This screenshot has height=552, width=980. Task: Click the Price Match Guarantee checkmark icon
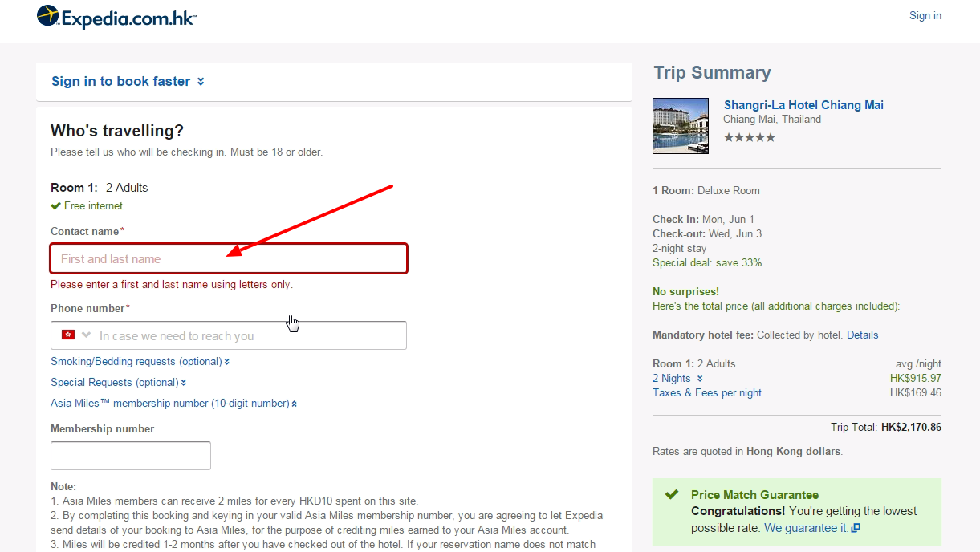pyautogui.click(x=673, y=495)
